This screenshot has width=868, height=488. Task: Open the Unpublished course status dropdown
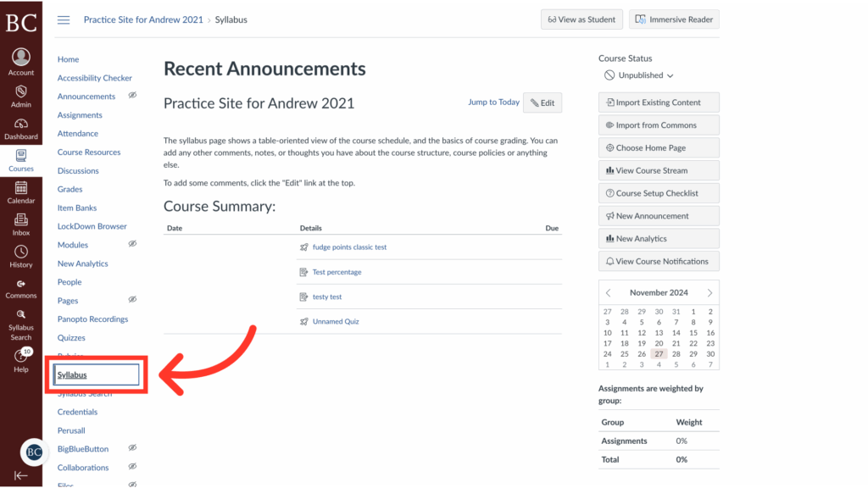coord(638,75)
